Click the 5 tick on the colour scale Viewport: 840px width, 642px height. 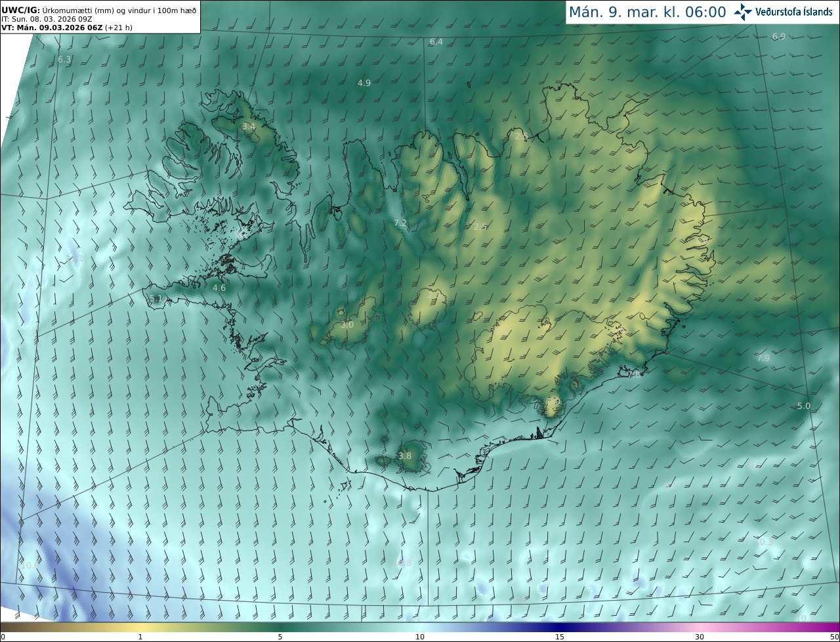280,637
